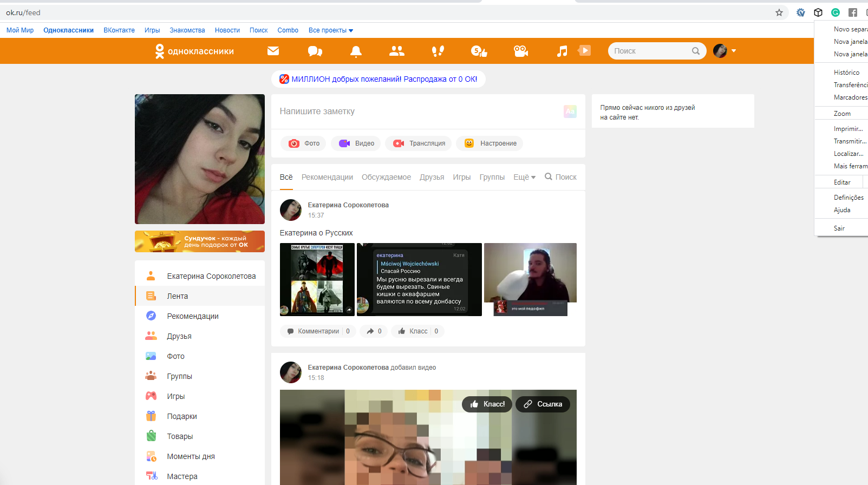Click the cube extension icon
This screenshot has height=485, width=868.
click(818, 12)
